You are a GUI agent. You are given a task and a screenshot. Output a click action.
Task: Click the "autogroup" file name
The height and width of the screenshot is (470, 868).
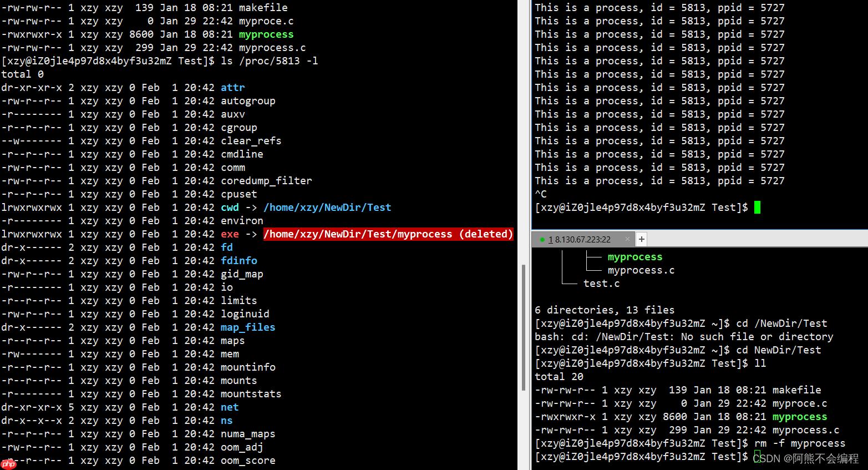point(248,101)
